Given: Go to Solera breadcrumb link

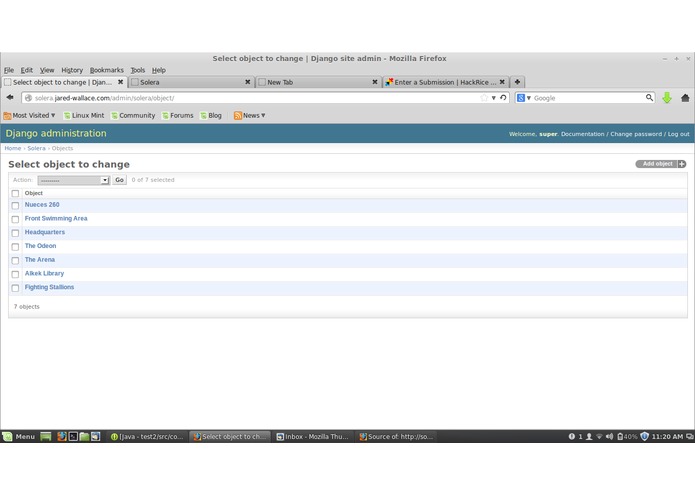Looking at the screenshot, I should click(36, 148).
